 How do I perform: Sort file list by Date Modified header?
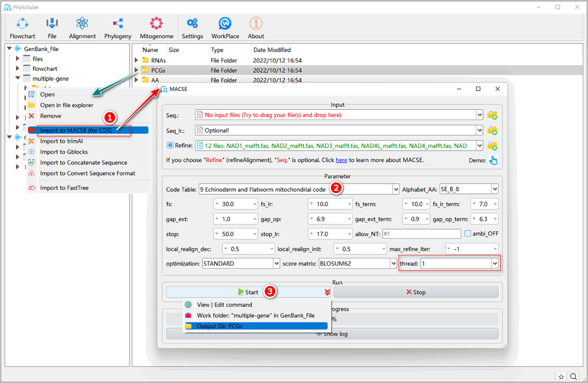272,50
